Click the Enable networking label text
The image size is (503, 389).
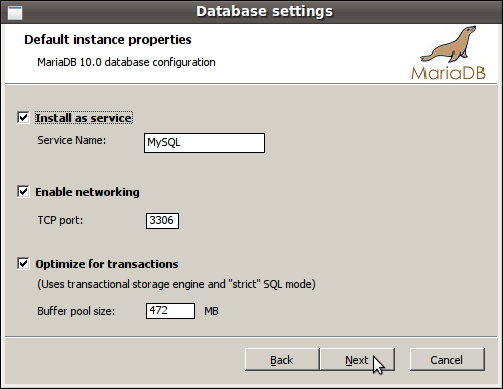pyautogui.click(x=87, y=192)
